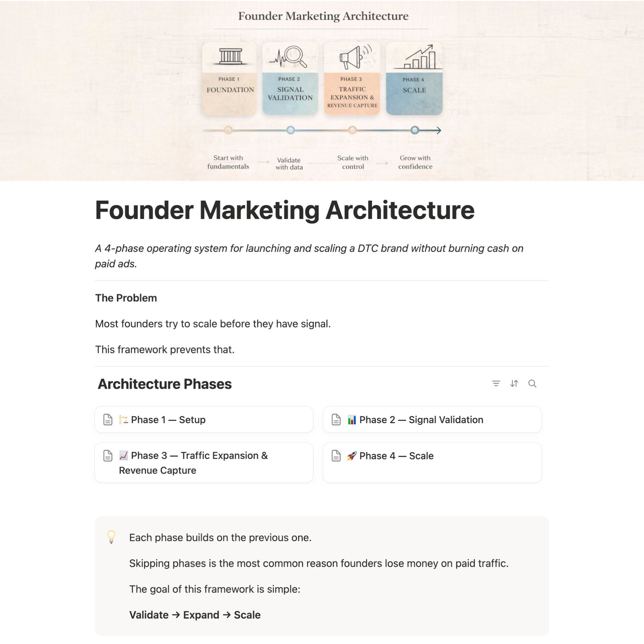Click the bar chart emoji on Phase 2 card
Viewport: 644px width, 644px height.
point(352,419)
